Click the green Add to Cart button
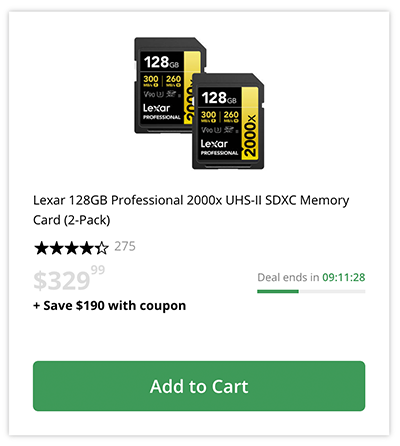The image size is (400, 446). tap(199, 386)
